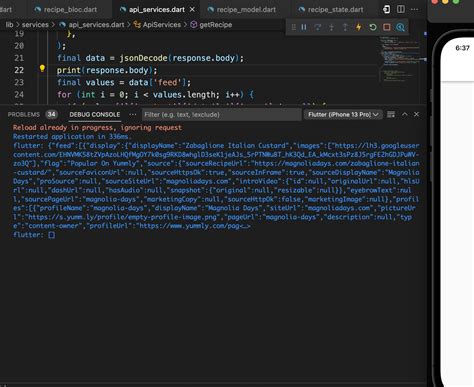Click the Step Out debug icon
The height and width of the screenshot is (387, 474).
pyautogui.click(x=345, y=27)
